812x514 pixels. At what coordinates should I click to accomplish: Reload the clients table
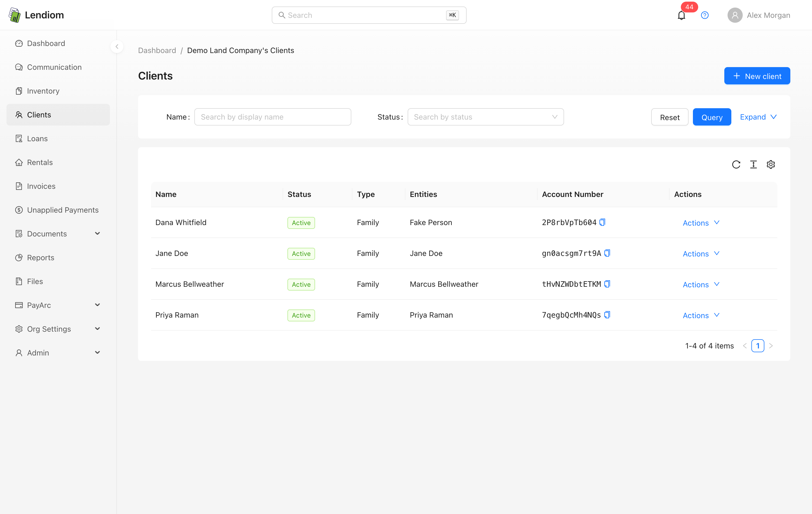tap(736, 164)
